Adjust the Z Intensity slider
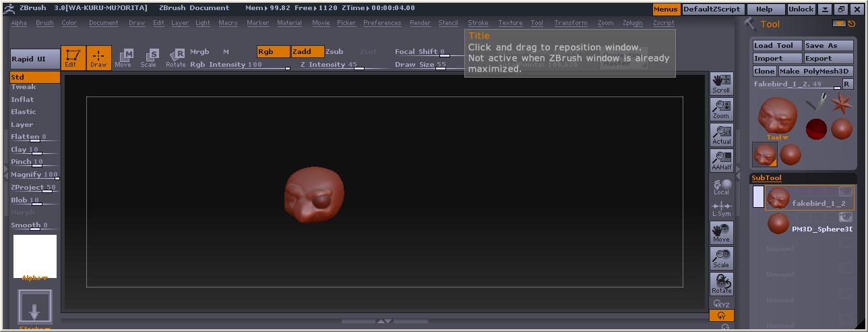Viewport: 868px width, 332px height. click(345, 65)
